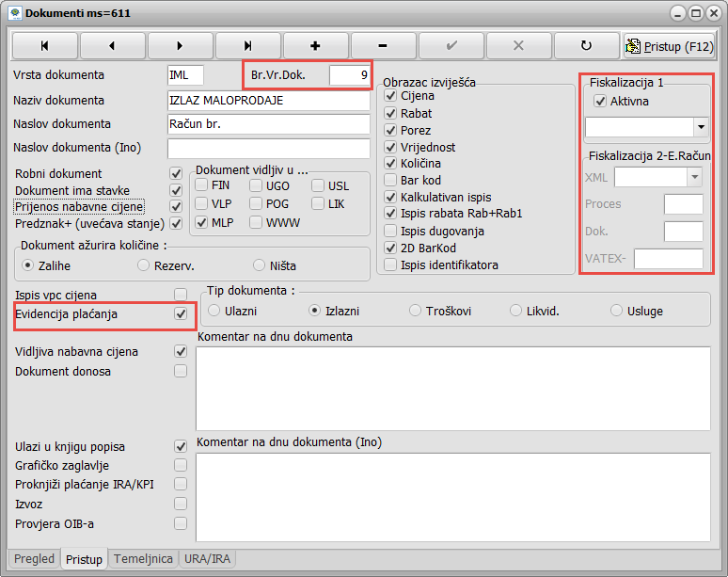Delete record with the minus button
This screenshot has width=728, height=577.
click(383, 45)
